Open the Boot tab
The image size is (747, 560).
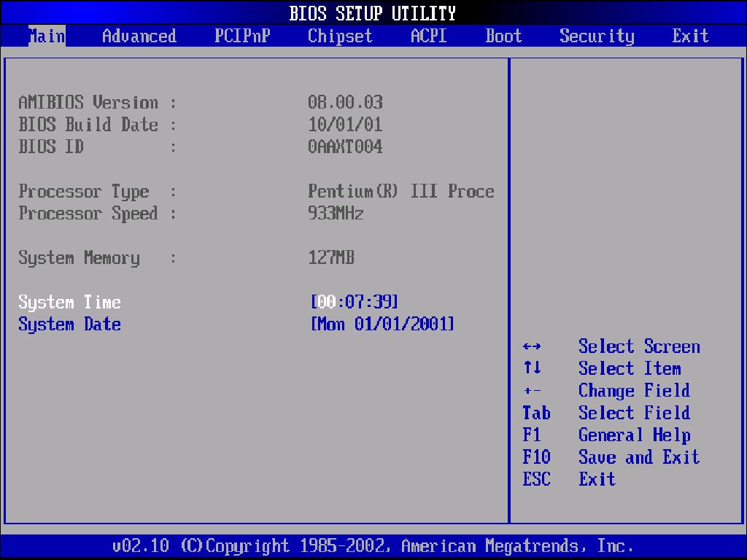(x=503, y=36)
